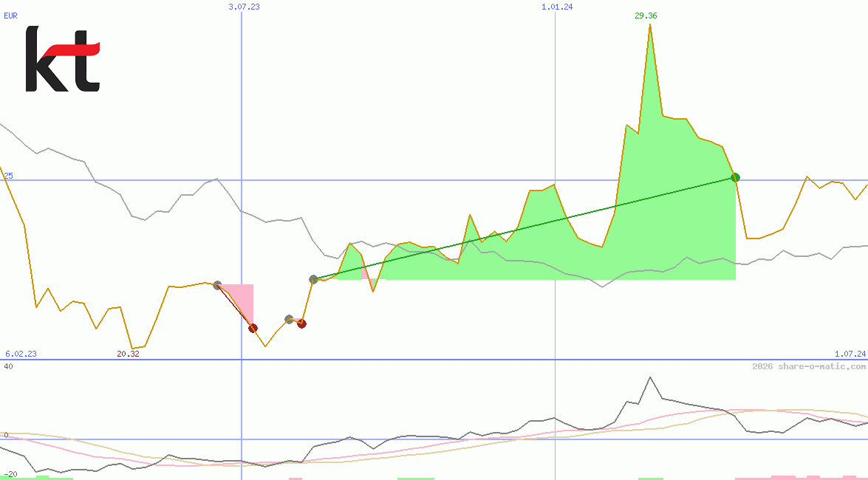Click the gray marker at the pink triangle's top-left
The height and width of the screenshot is (480, 868).
[217, 285]
